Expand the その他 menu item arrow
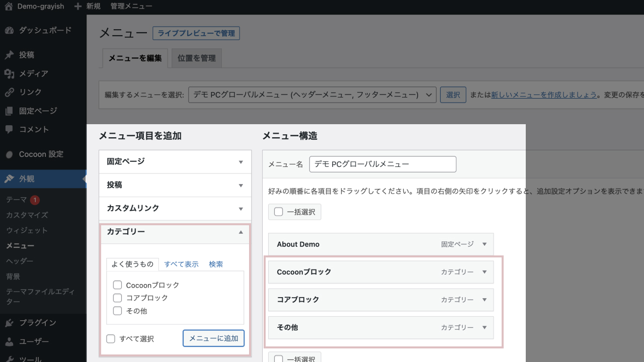 [485, 327]
